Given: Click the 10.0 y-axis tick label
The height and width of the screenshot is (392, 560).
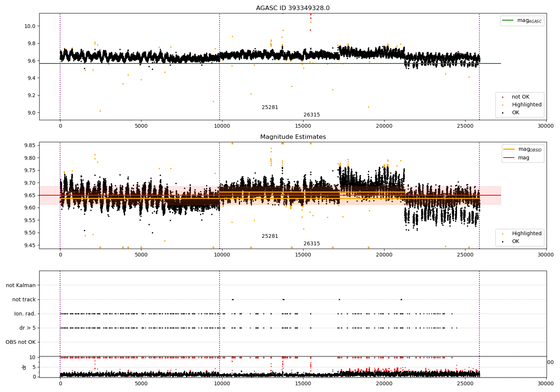Looking at the screenshot, I should (30, 26).
